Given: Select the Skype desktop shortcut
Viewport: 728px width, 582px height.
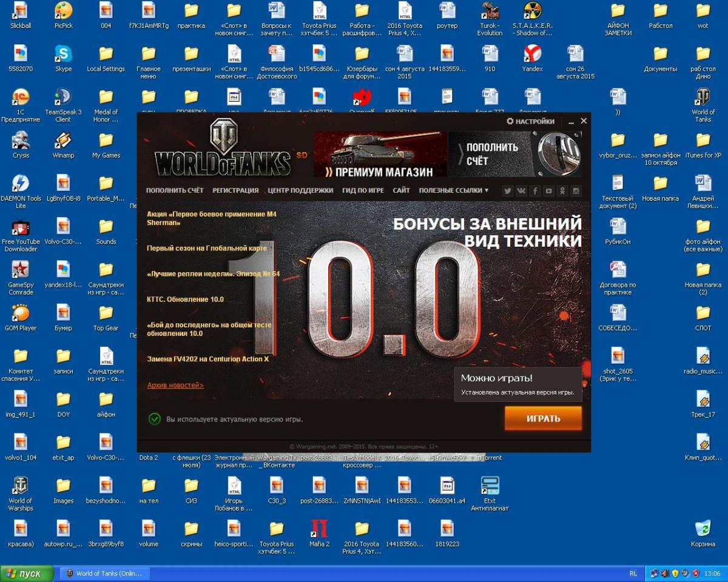Looking at the screenshot, I should (63, 58).
